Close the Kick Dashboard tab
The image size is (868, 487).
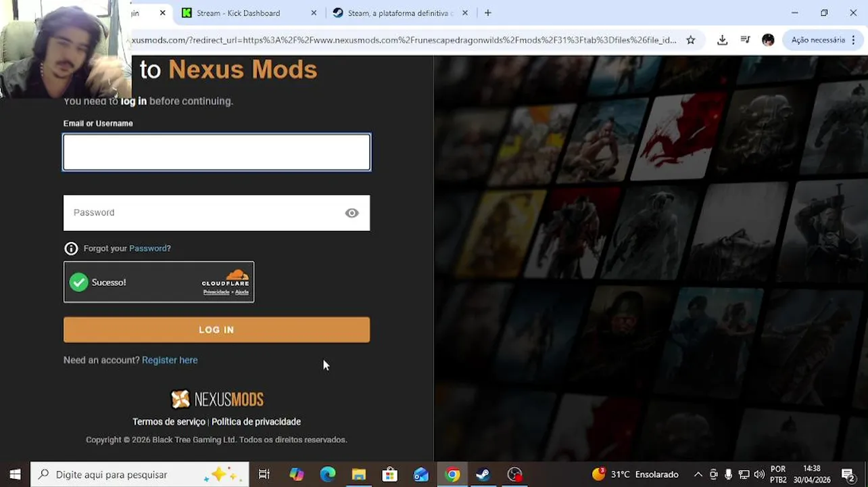(314, 13)
